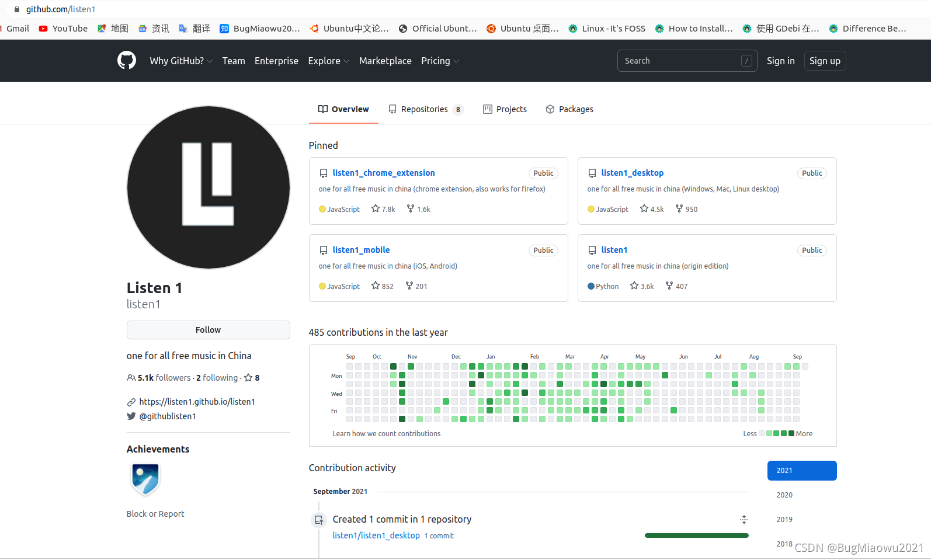Click the Sign up button
931x560 pixels.
click(825, 61)
